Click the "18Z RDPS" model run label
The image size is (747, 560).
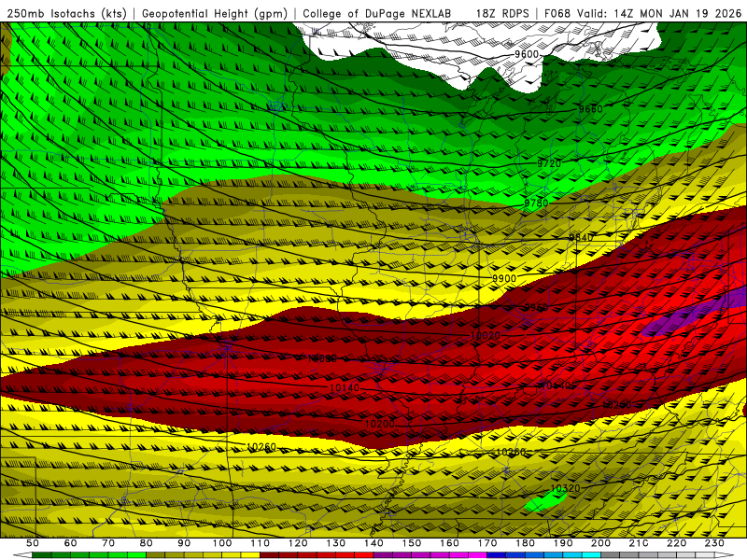click(502, 13)
